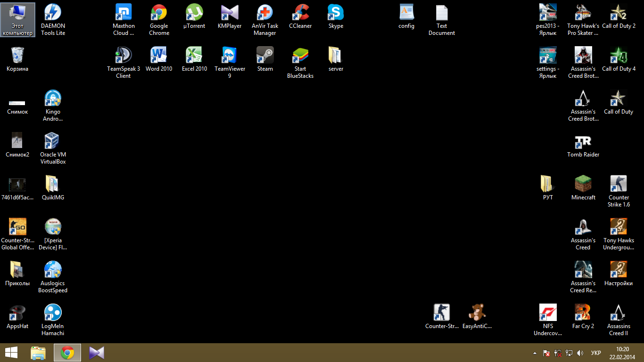
Task: Click the Start BlueStacks shortcut
Action: point(300,63)
